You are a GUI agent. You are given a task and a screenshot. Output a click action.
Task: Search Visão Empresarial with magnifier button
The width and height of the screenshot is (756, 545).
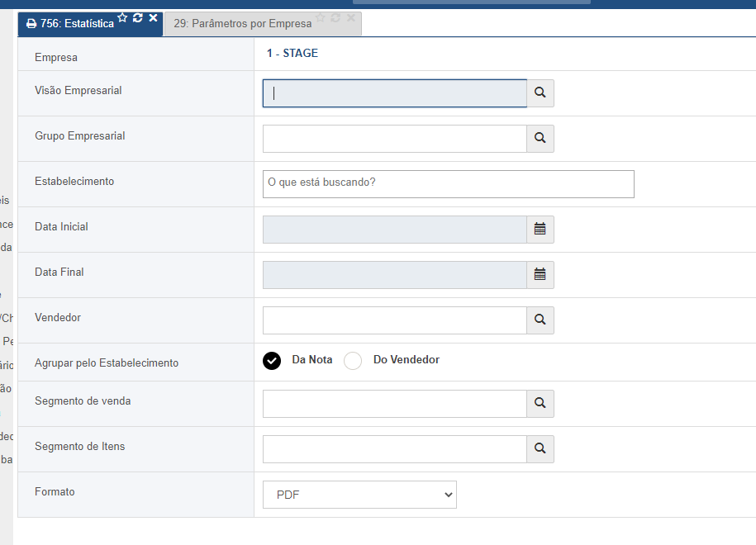point(540,93)
